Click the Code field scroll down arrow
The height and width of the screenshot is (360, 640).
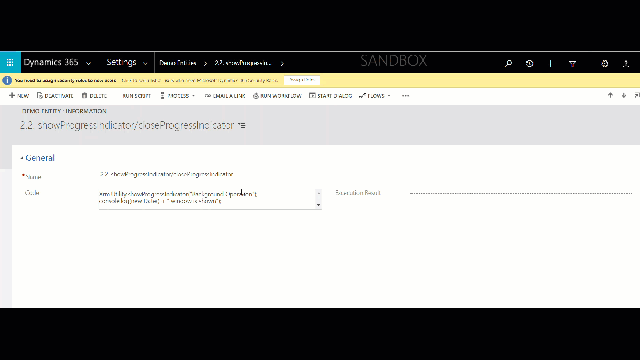[x=318, y=205]
